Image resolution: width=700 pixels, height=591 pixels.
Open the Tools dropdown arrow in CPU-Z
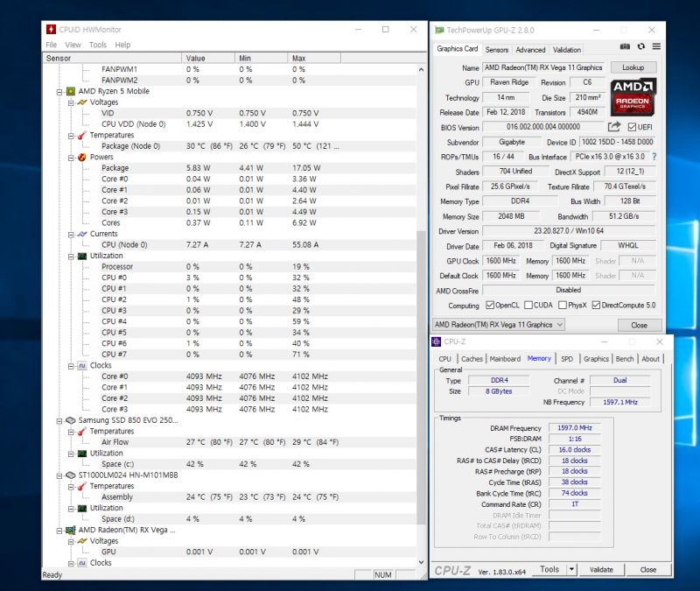point(572,570)
